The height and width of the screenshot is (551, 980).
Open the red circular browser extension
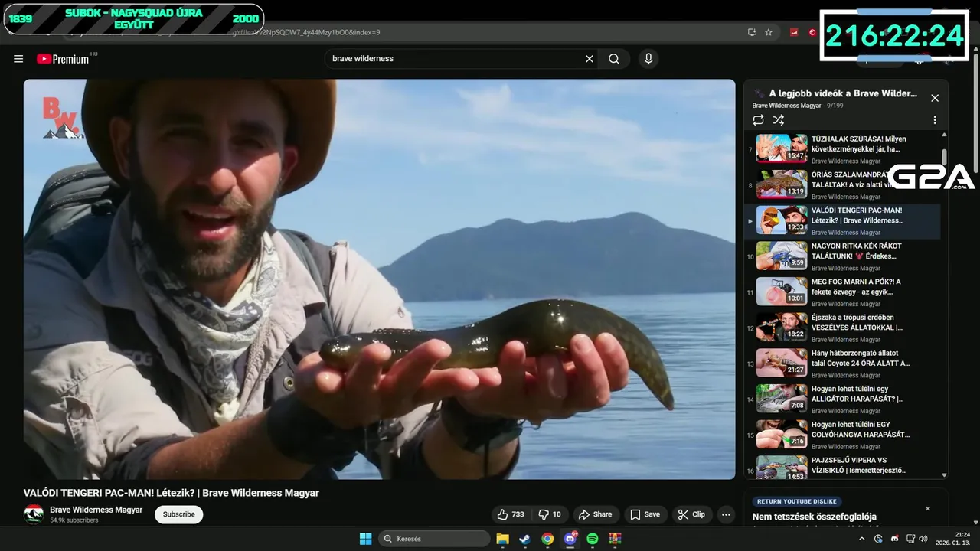[812, 32]
